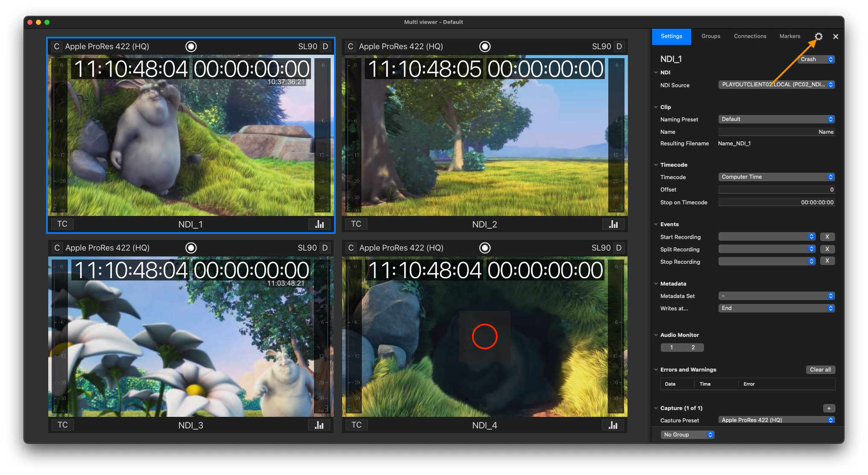This screenshot has height=475, width=868.
Task: Collapse the Audio Monitor section
Action: [656, 335]
